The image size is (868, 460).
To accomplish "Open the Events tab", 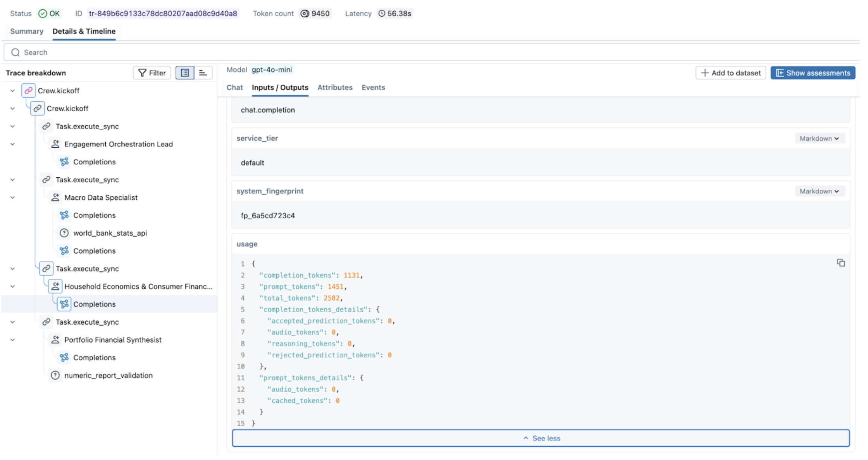I will coord(374,88).
